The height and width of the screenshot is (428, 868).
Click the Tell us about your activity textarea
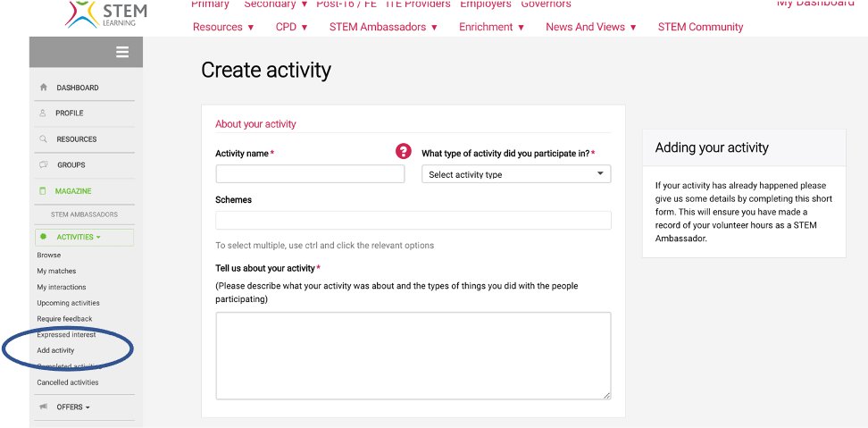(x=413, y=355)
